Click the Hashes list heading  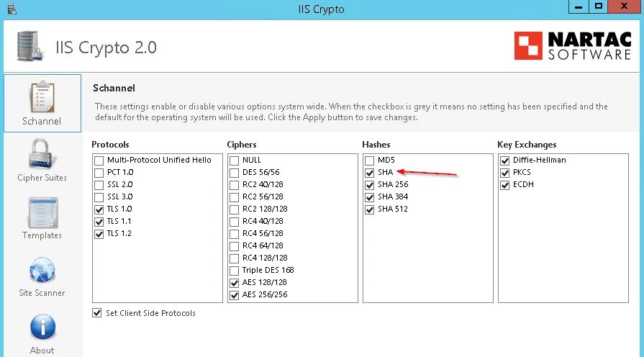click(376, 145)
